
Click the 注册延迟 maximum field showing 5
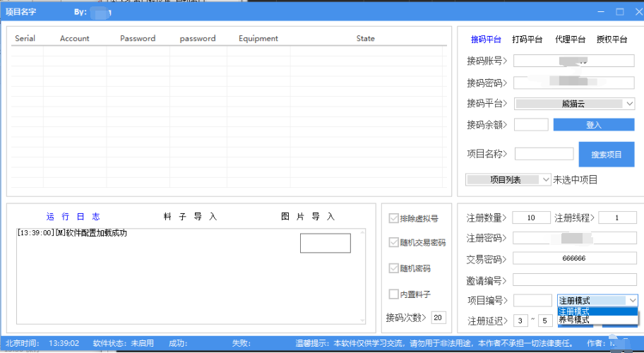point(545,321)
